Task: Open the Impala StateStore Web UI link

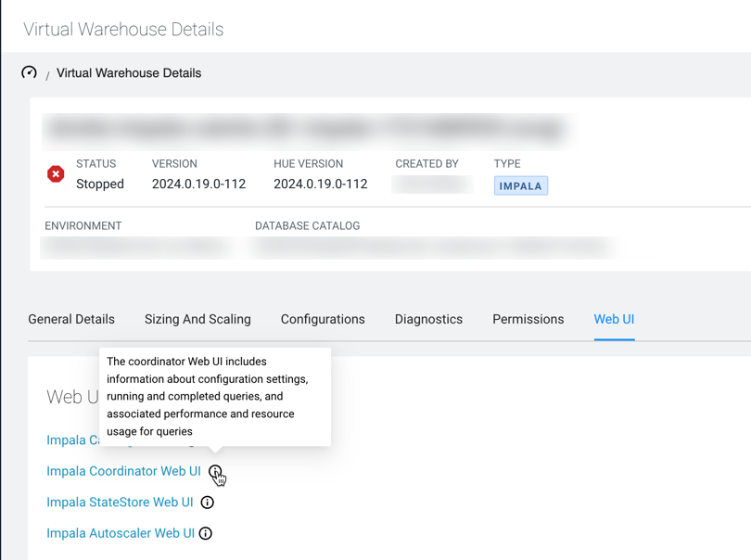Action: [x=120, y=503]
